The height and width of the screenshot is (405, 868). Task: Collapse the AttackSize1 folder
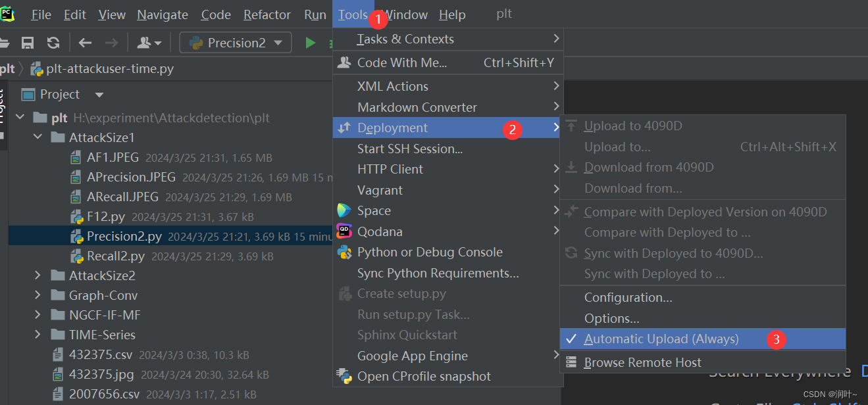click(x=38, y=137)
